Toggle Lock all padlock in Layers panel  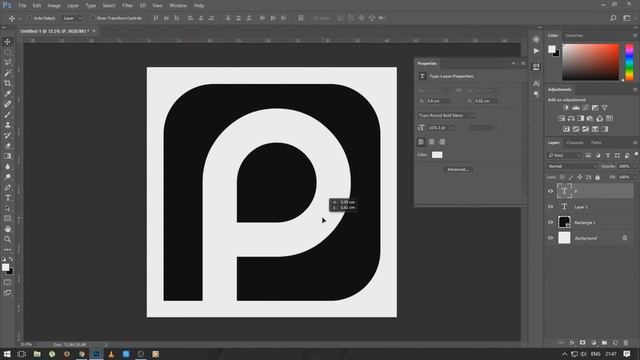(598, 178)
